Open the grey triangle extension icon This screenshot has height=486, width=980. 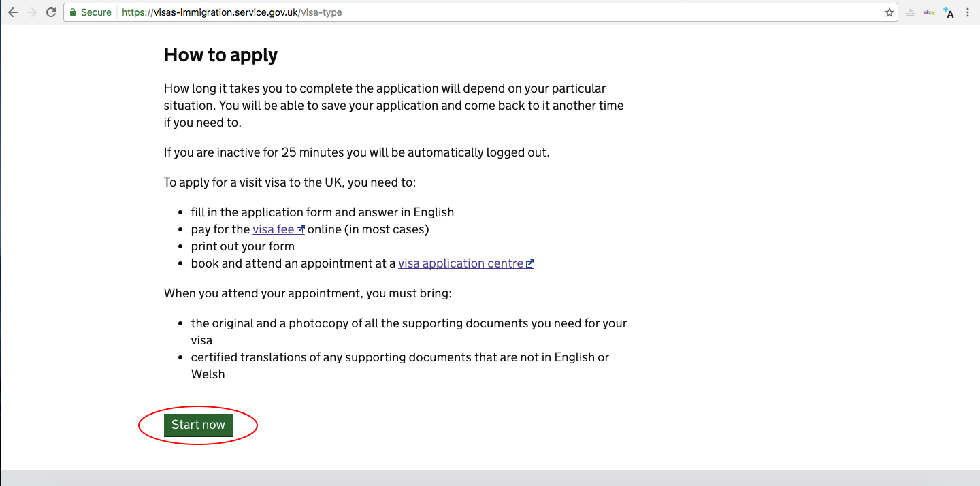910,12
